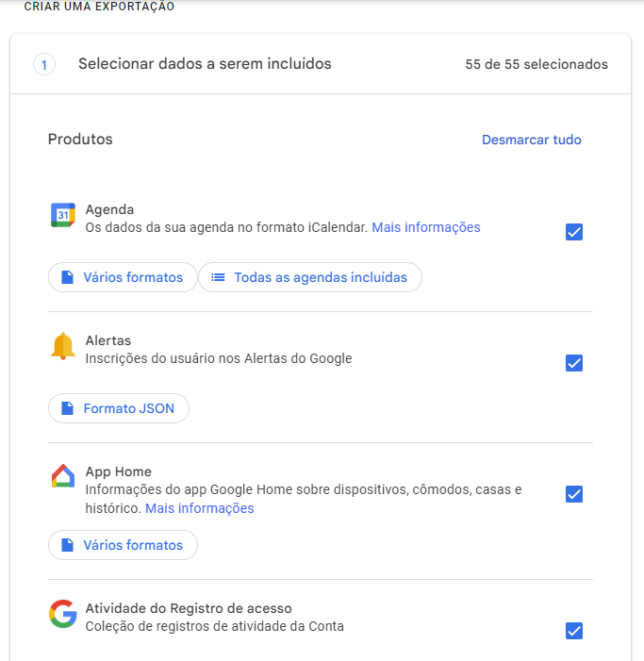Screen dimensions: 644x661
Task: Click file icon in Agenda's Vários formatos
Action: (68, 277)
